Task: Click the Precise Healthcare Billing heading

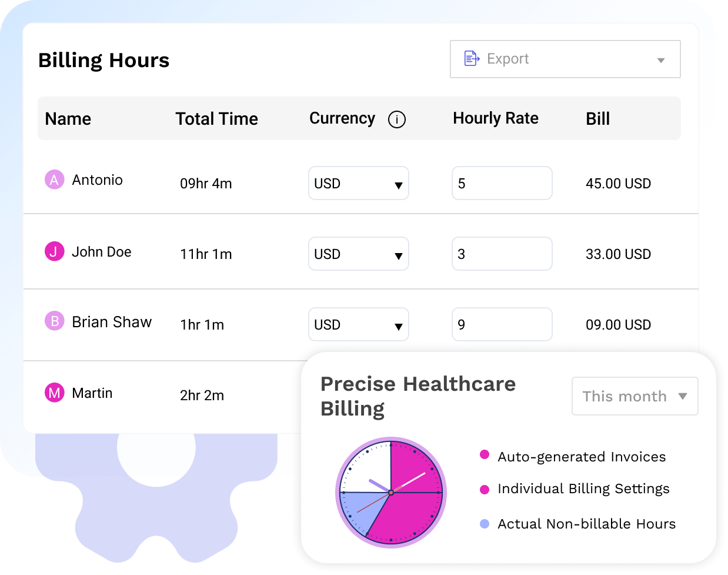Action: (418, 396)
